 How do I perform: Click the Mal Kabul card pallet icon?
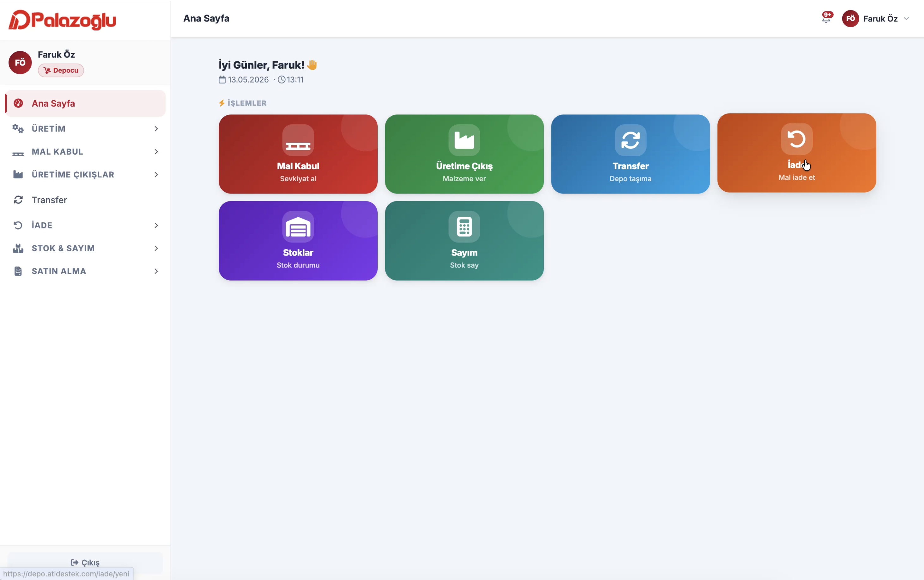point(298,140)
